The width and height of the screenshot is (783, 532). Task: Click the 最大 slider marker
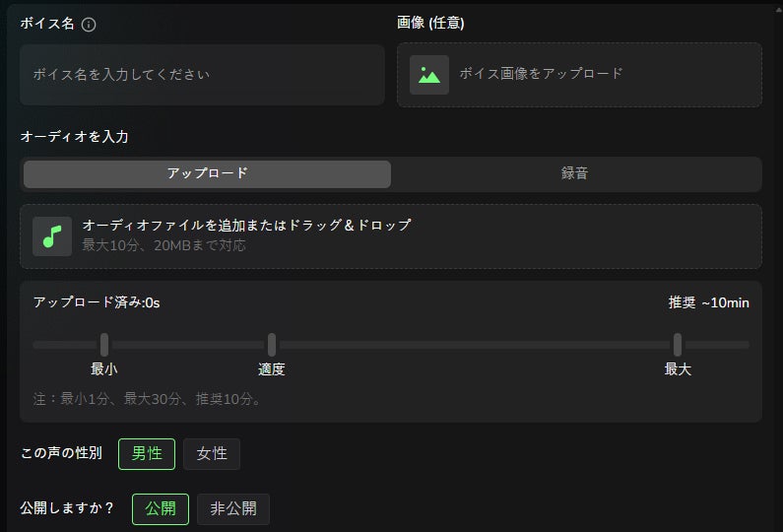click(678, 345)
